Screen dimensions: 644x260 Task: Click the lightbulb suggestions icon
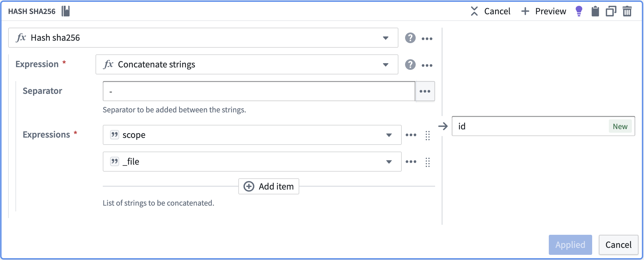point(579,11)
